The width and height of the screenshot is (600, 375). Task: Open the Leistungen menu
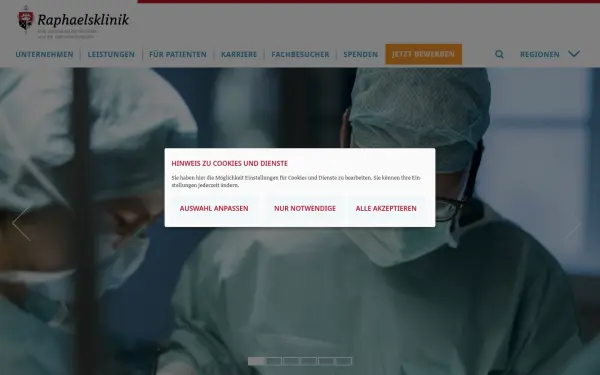tap(111, 54)
